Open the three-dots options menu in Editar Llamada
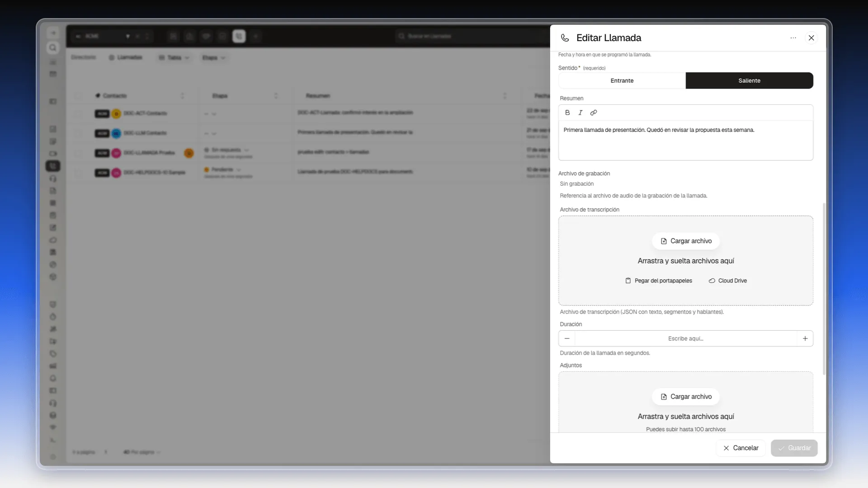 (x=793, y=38)
